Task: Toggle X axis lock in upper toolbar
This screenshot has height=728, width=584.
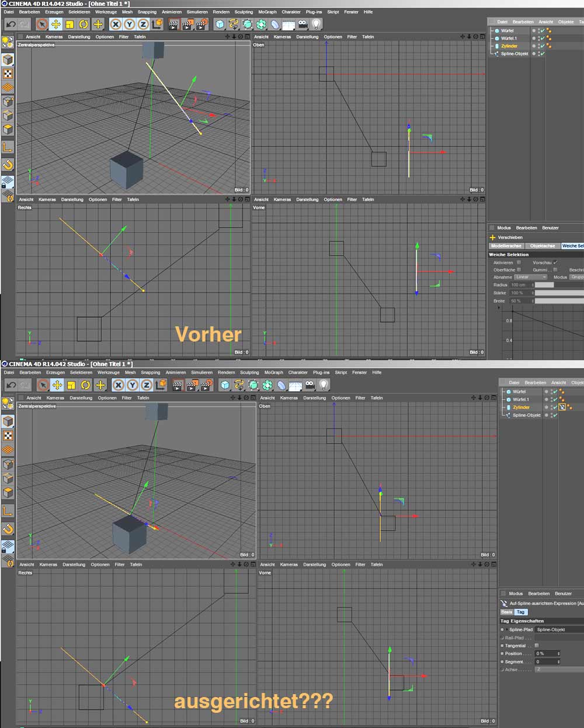Action: 116,24
